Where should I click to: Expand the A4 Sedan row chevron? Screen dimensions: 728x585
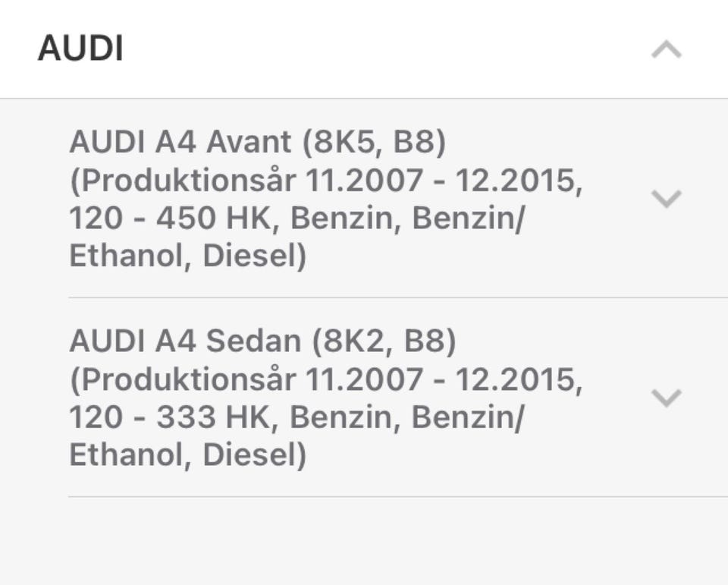point(667,398)
